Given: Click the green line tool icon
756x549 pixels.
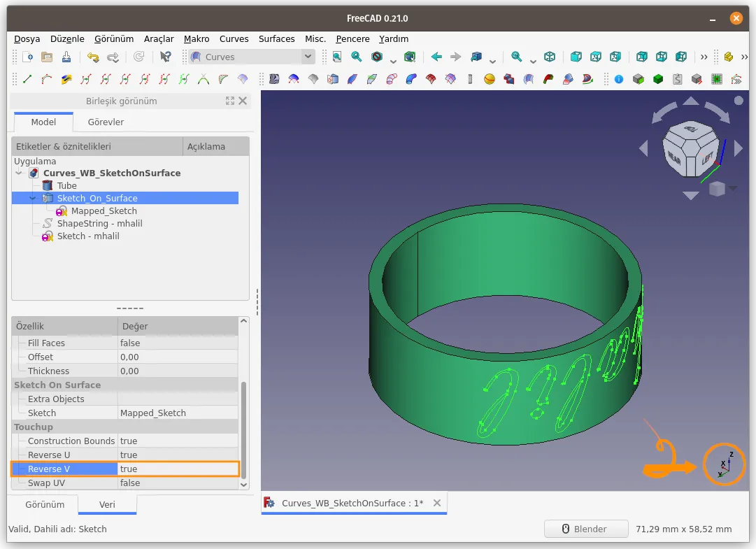Looking at the screenshot, I should [27, 79].
